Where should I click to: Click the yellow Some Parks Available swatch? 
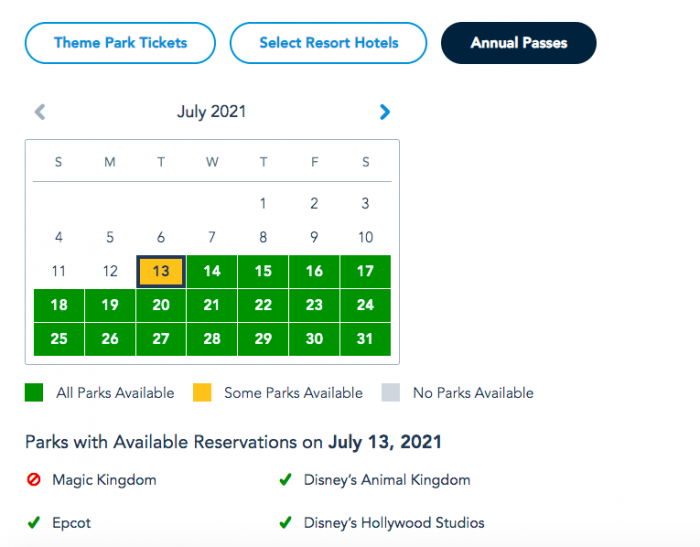(x=203, y=393)
